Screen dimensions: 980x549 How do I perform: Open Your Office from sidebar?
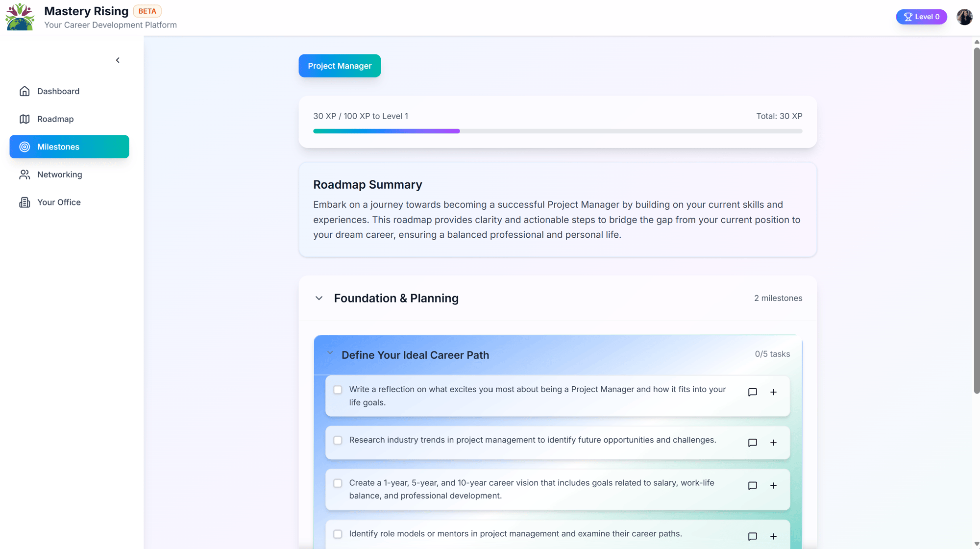pos(59,202)
